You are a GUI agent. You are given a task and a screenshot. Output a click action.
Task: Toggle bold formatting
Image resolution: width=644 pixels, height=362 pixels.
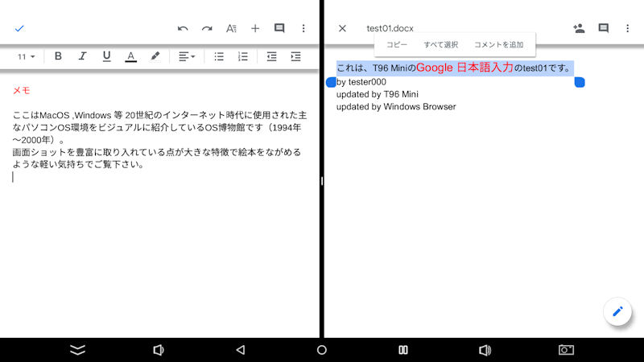point(58,56)
